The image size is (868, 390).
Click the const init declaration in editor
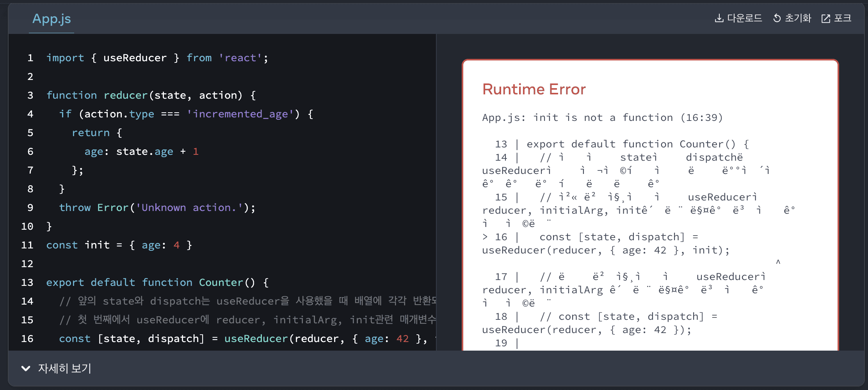tap(119, 245)
